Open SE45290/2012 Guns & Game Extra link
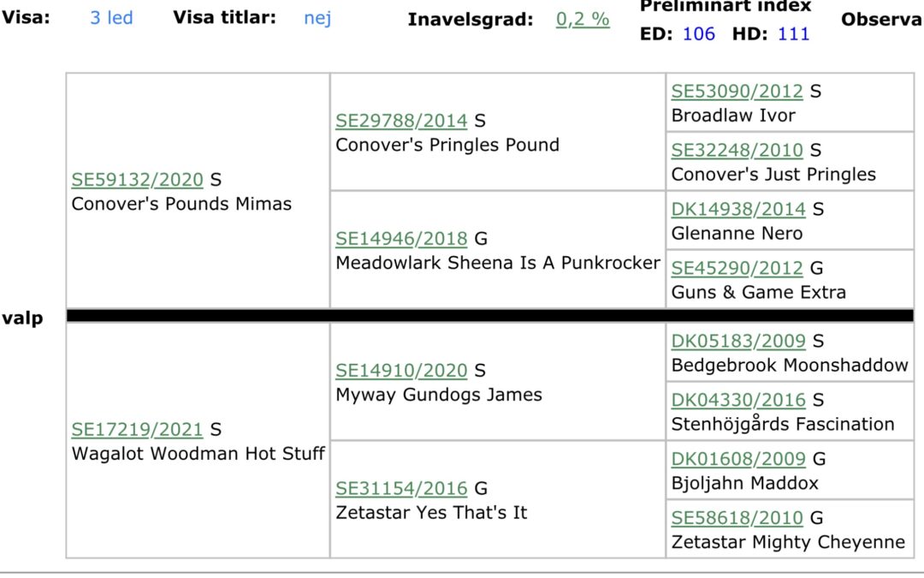 pos(737,268)
